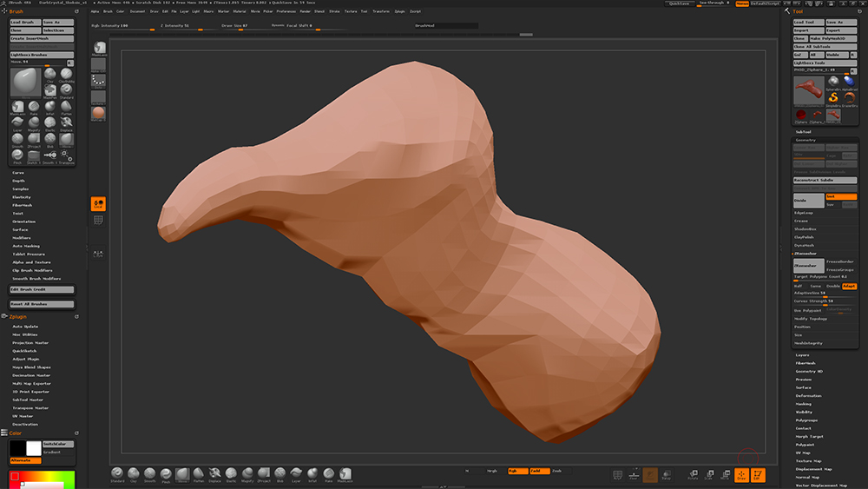Select the Blob brush in the Brush palette
The image size is (868, 489).
pyautogui.click(x=49, y=140)
